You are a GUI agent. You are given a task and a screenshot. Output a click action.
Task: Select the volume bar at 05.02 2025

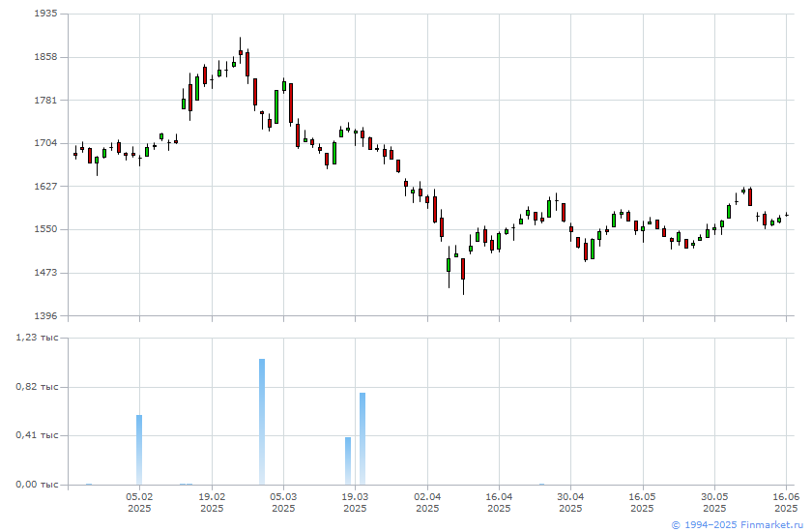(139, 450)
